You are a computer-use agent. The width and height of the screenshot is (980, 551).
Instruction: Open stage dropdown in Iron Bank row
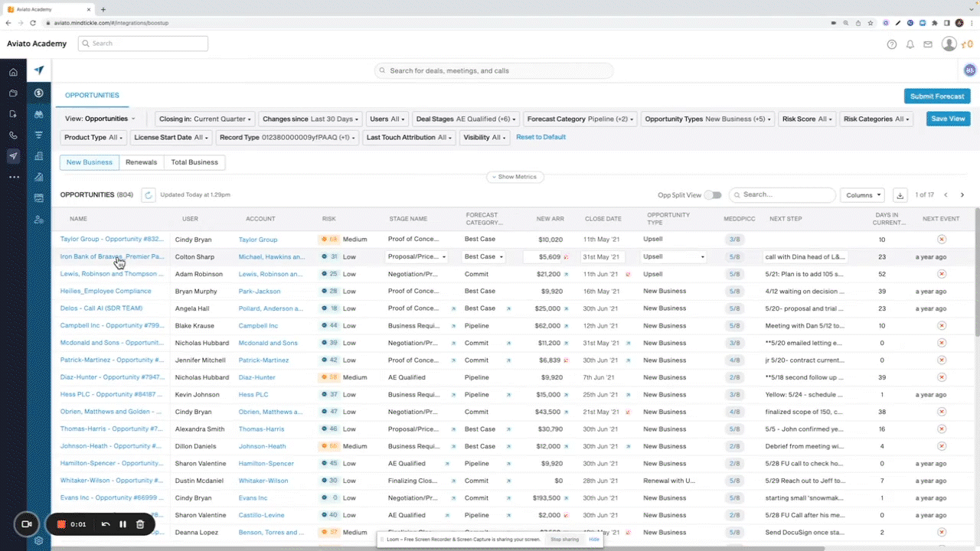point(417,257)
